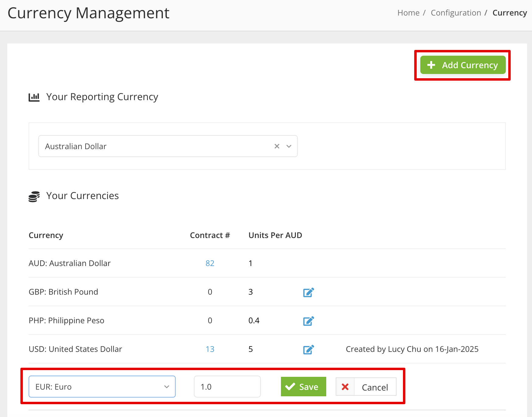The width and height of the screenshot is (532, 417).
Task: Click the units rate input showing 1.0
Action: click(x=227, y=387)
